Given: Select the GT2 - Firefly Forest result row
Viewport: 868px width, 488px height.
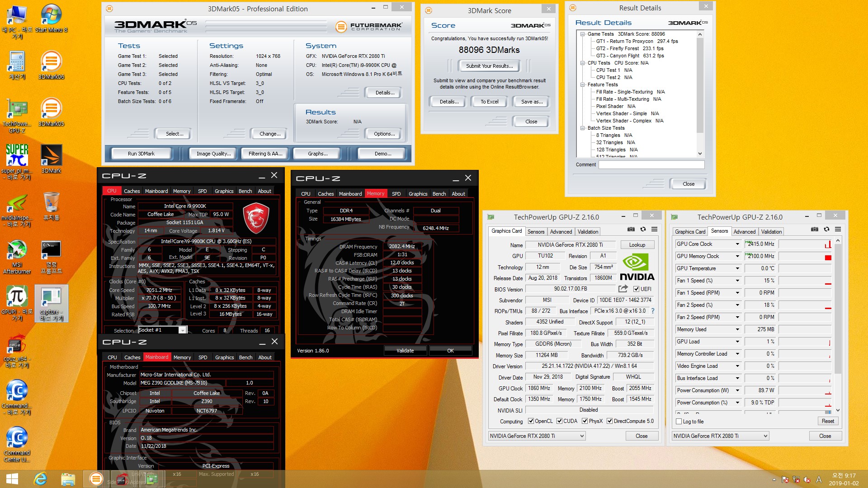Looking at the screenshot, I should [630, 48].
